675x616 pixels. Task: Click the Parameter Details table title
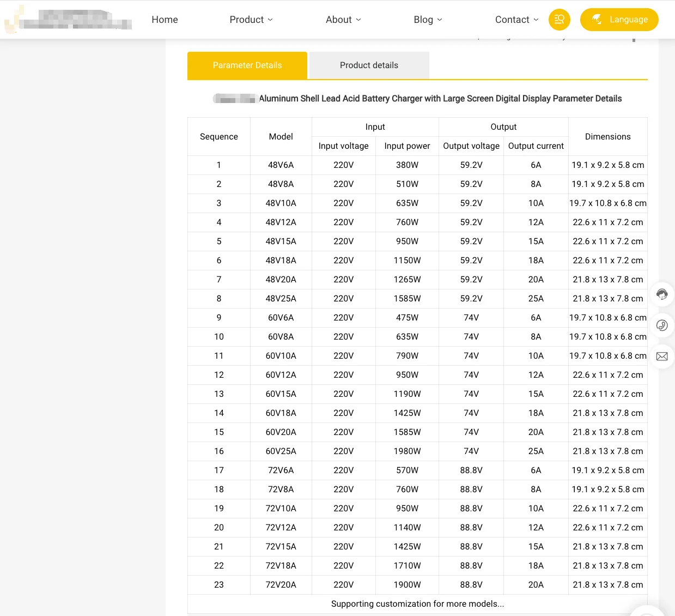pyautogui.click(x=417, y=99)
